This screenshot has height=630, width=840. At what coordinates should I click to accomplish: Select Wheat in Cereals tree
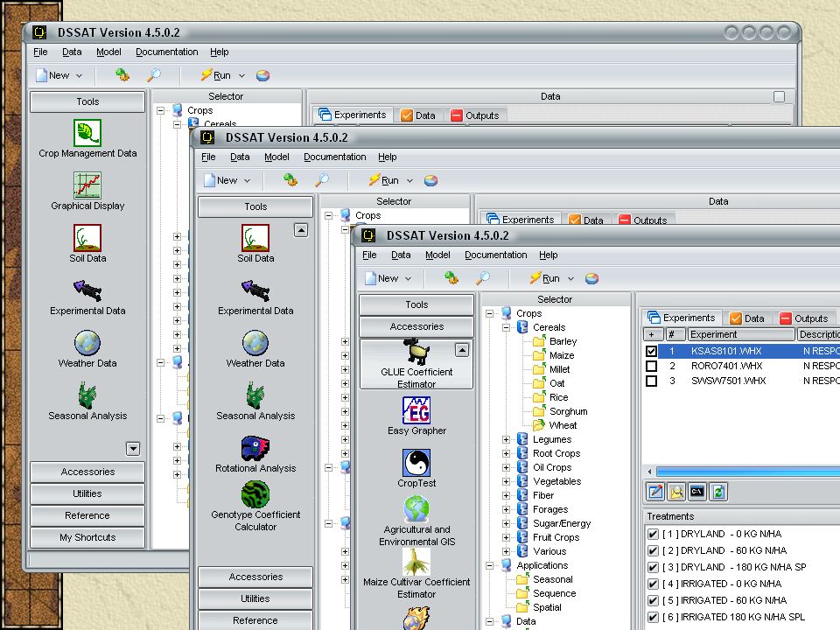pyautogui.click(x=563, y=425)
